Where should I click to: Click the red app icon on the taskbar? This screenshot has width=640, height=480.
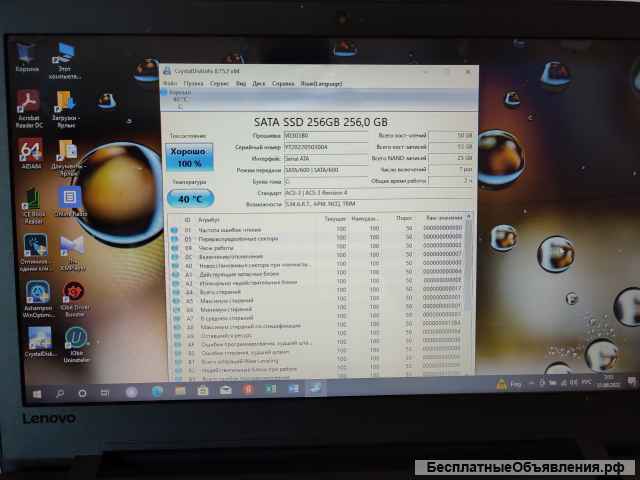pos(248,389)
